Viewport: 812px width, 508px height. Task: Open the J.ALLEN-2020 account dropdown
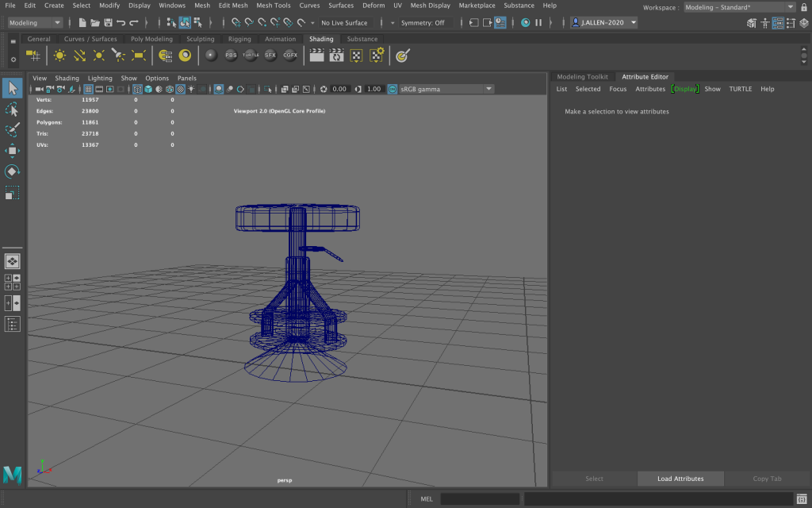pyautogui.click(x=604, y=23)
